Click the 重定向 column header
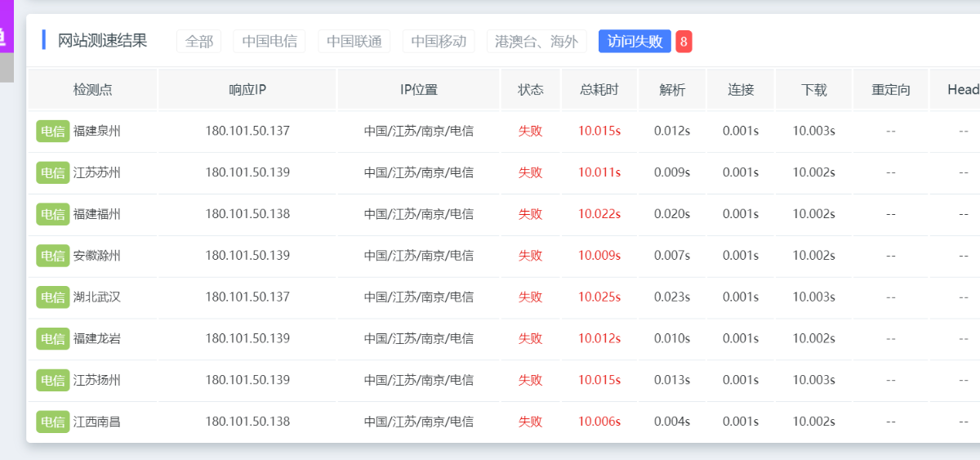Image resolution: width=980 pixels, height=460 pixels. pos(890,90)
